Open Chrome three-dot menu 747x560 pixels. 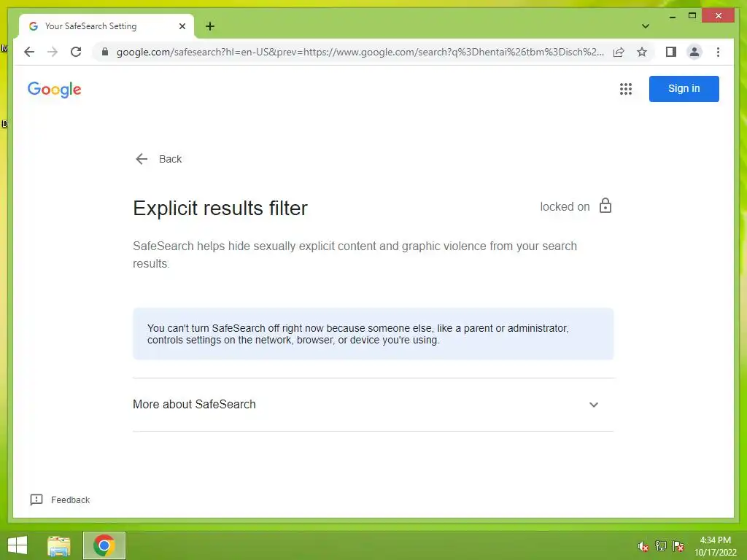[718, 52]
